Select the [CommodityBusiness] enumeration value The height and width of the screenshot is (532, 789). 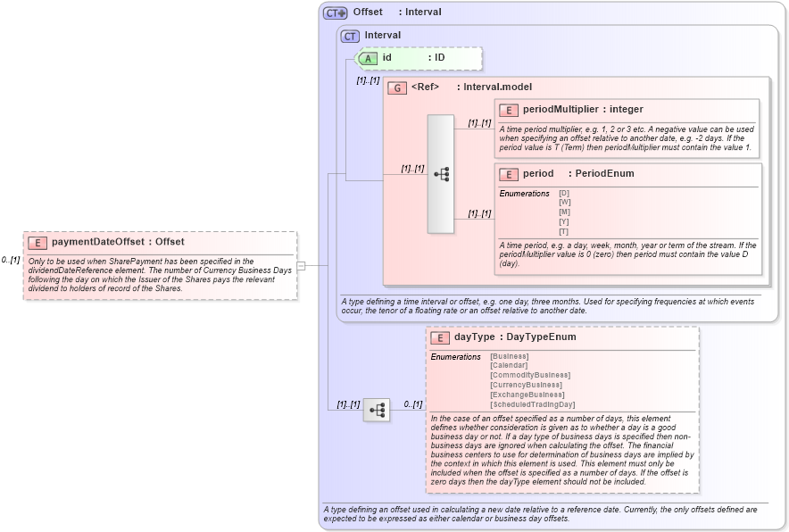pos(530,375)
